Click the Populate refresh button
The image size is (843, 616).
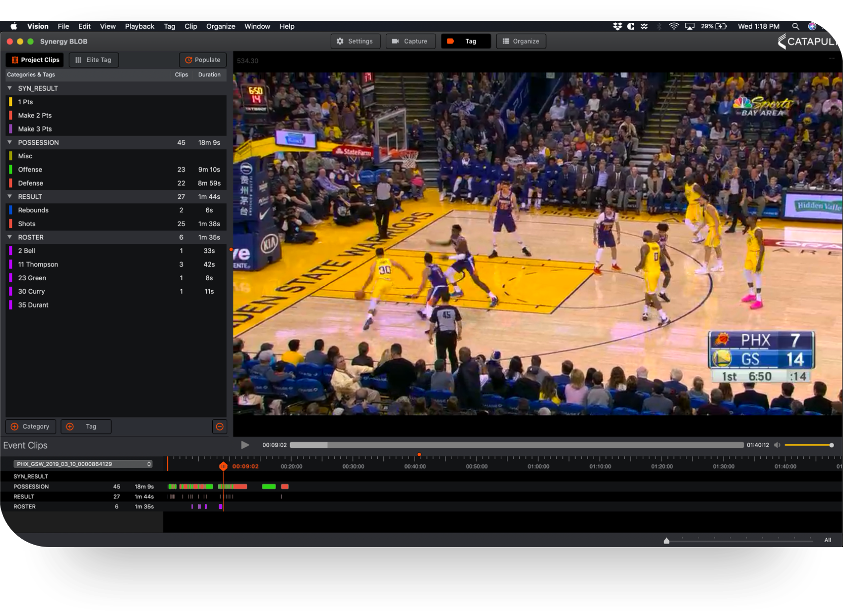pyautogui.click(x=203, y=60)
